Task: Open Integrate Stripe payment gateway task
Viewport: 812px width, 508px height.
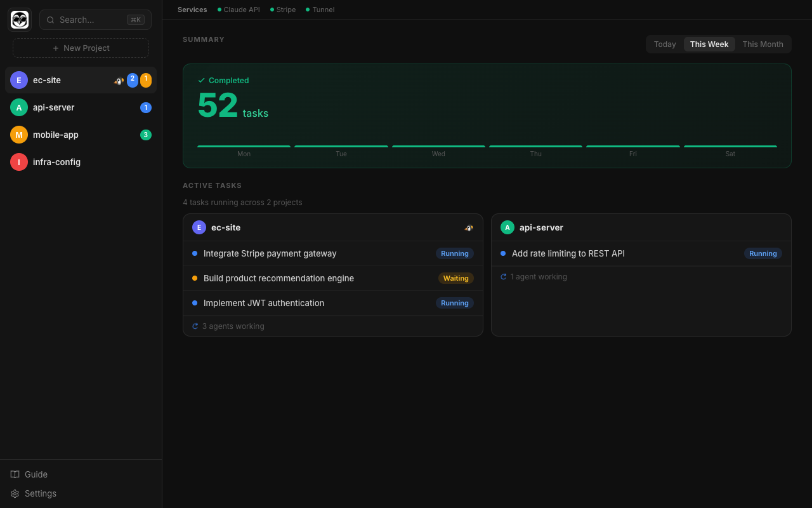Action: [x=333, y=253]
